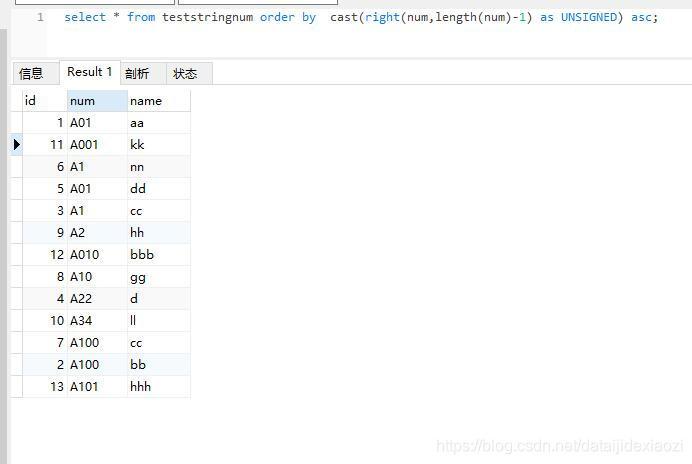Image resolution: width=692 pixels, height=464 pixels.
Task: Select the num cell A2
Action: click(97, 232)
